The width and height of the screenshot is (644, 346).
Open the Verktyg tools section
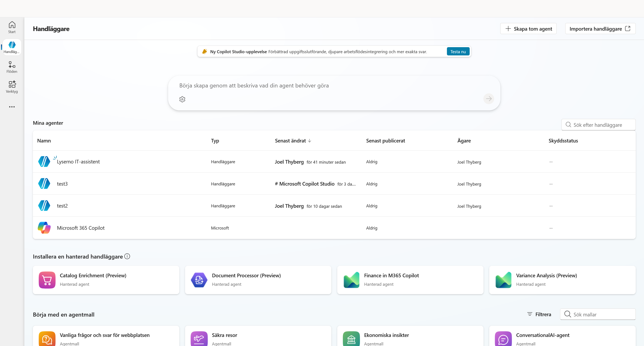[12, 87]
